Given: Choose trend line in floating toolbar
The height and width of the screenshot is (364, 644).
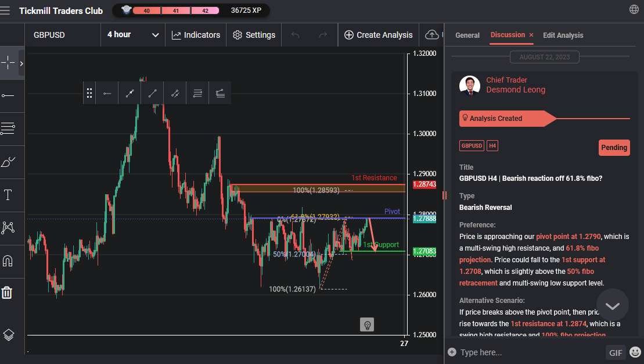Looking at the screenshot, I should (x=152, y=94).
